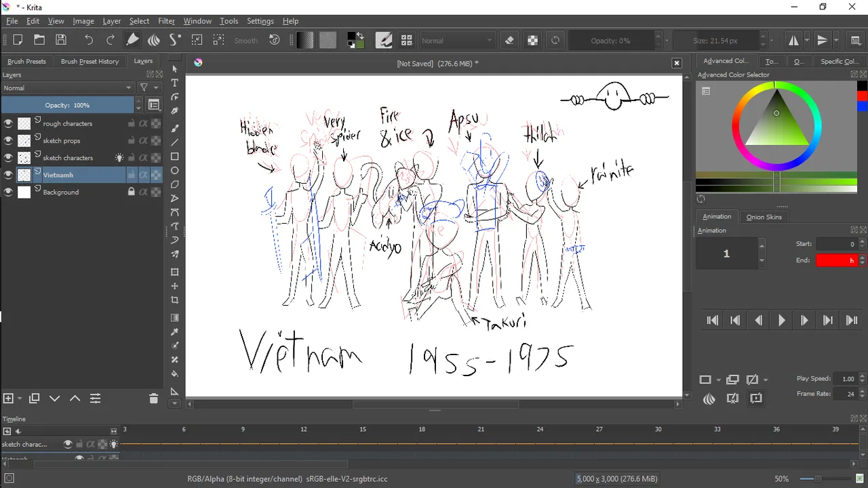The image size is (868, 488).
Task: Select the Gradient tool in toolbox
Action: point(174,318)
